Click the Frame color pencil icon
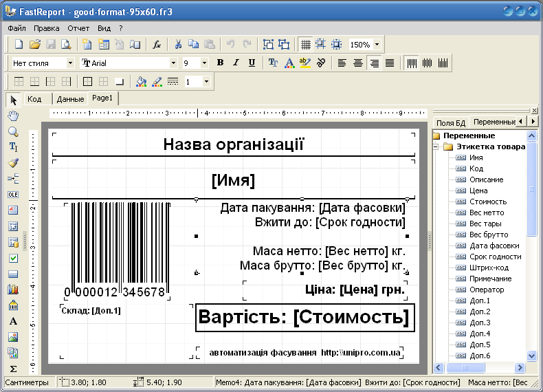The height and width of the screenshot is (392, 543). coord(157,82)
